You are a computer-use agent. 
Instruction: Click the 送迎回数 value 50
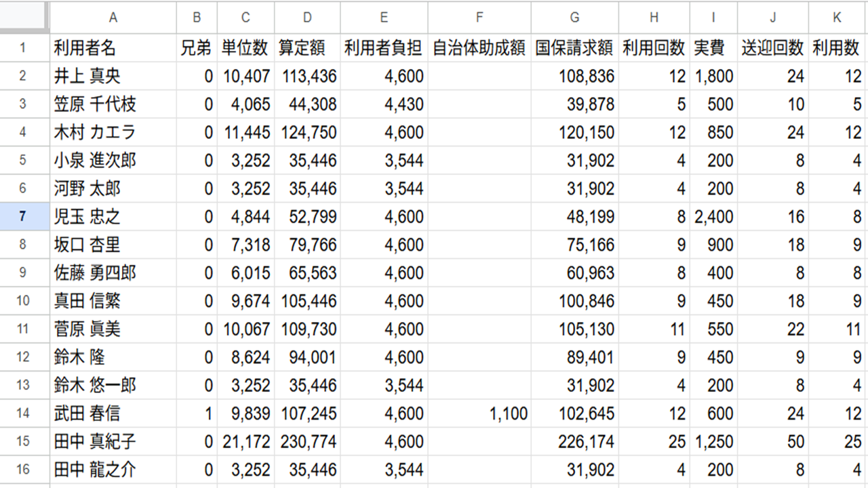(x=773, y=442)
